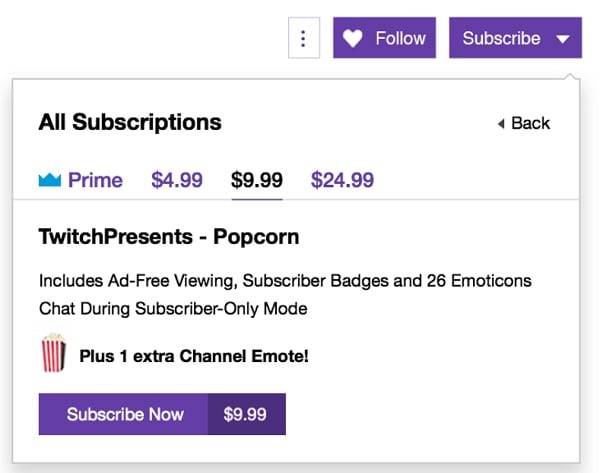Image resolution: width=600 pixels, height=473 pixels.
Task: Open the three-dot more options menu
Action: (x=303, y=39)
